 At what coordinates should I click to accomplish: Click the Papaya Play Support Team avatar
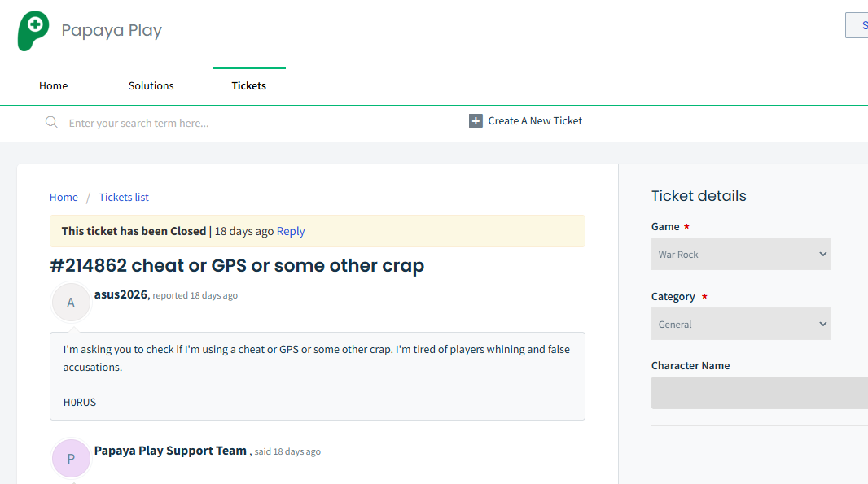click(x=71, y=459)
